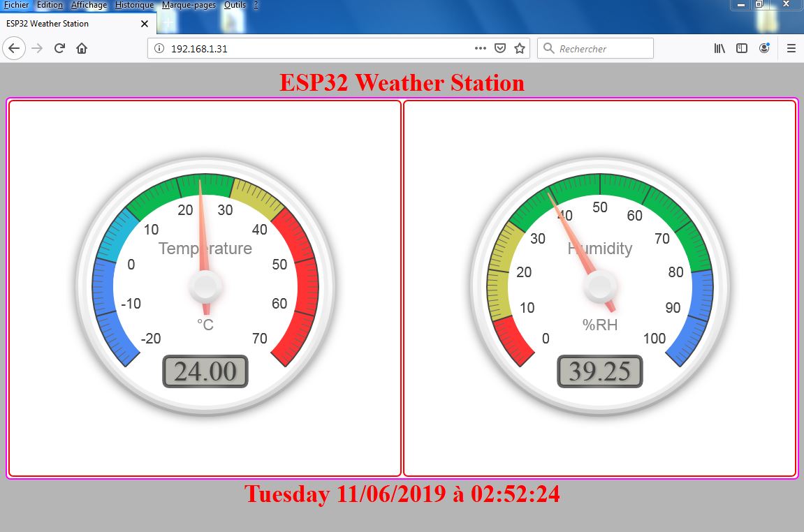Open the Historique menu
This screenshot has height=532, width=804.
point(133,5)
